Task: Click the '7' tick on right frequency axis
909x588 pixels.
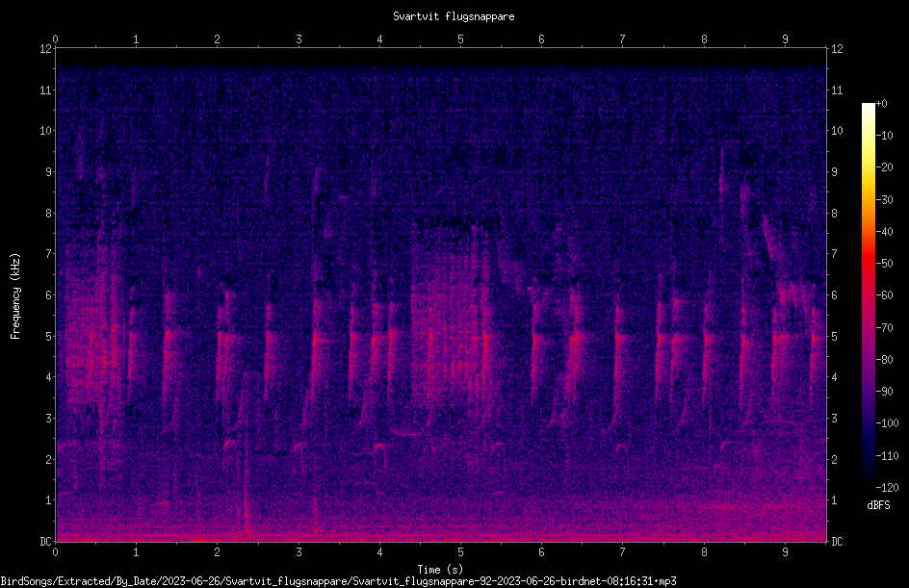Action: pos(835,254)
